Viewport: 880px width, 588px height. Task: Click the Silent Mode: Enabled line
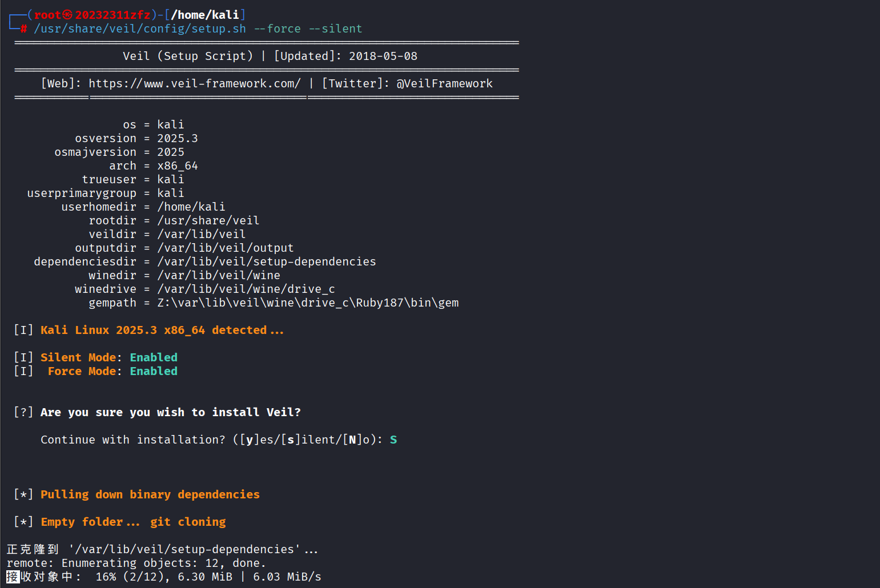point(95,357)
